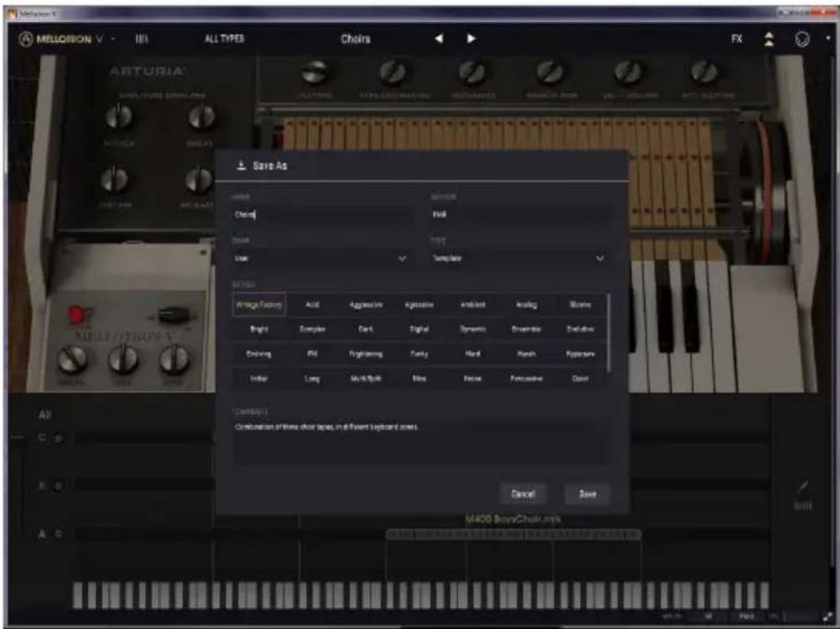
Task: Toggle the Acid style tag
Action: click(x=312, y=305)
